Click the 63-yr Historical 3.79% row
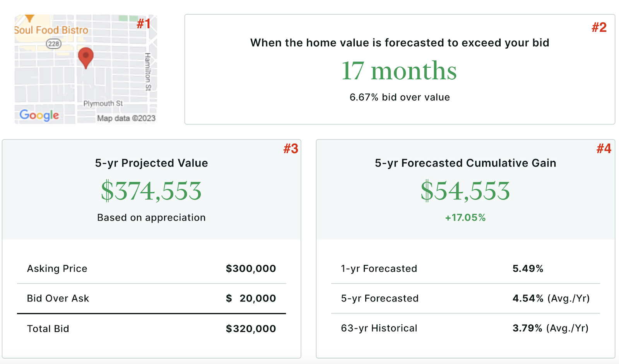 point(465,328)
